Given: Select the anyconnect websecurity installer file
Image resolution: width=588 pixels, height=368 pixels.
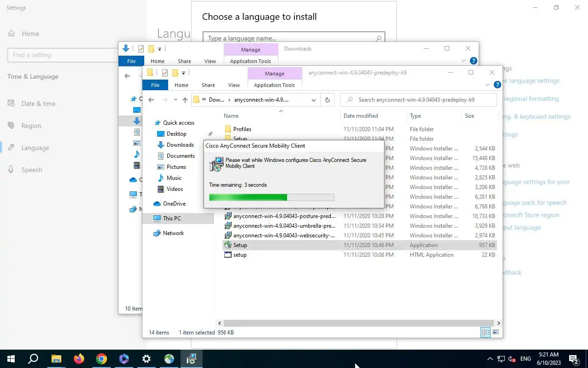Looking at the screenshot, I should click(x=360, y=236).
